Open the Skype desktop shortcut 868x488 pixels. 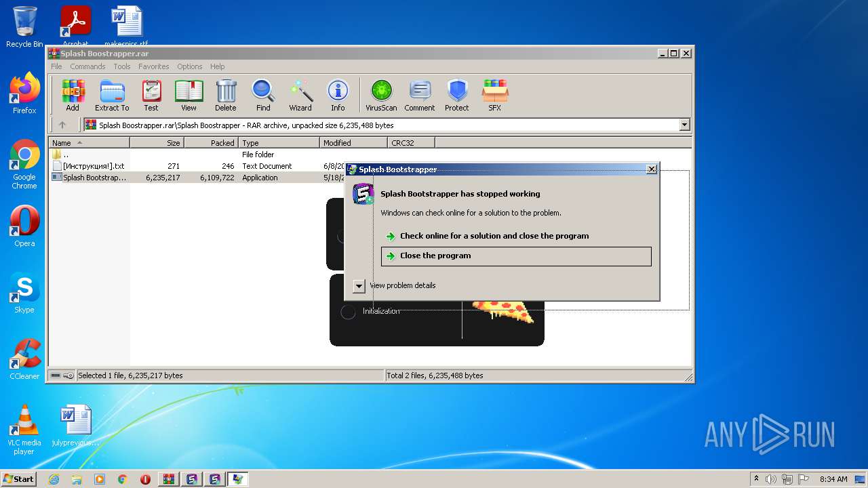pyautogui.click(x=24, y=293)
